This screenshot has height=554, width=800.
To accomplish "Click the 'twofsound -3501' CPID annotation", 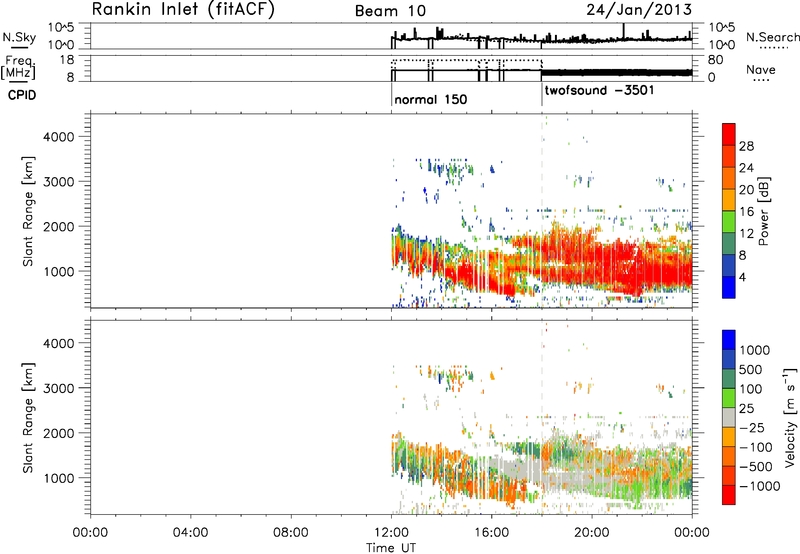I will click(x=599, y=91).
